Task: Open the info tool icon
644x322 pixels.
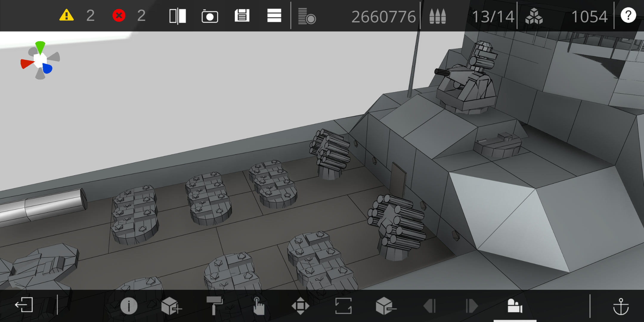Action: [x=129, y=306]
